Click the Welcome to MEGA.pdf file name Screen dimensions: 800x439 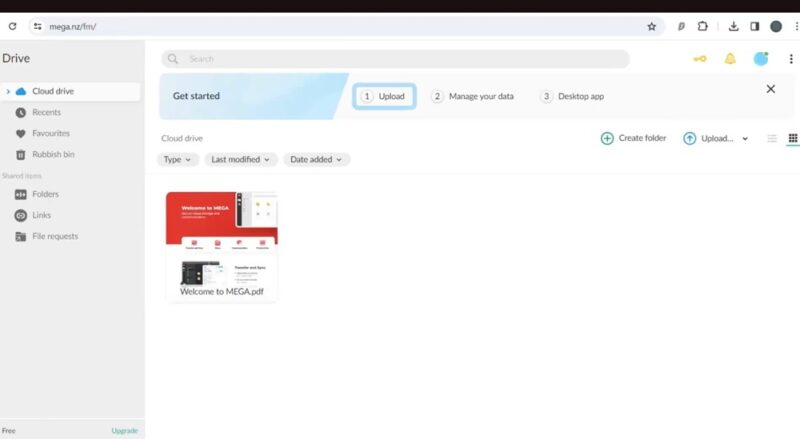coord(221,291)
